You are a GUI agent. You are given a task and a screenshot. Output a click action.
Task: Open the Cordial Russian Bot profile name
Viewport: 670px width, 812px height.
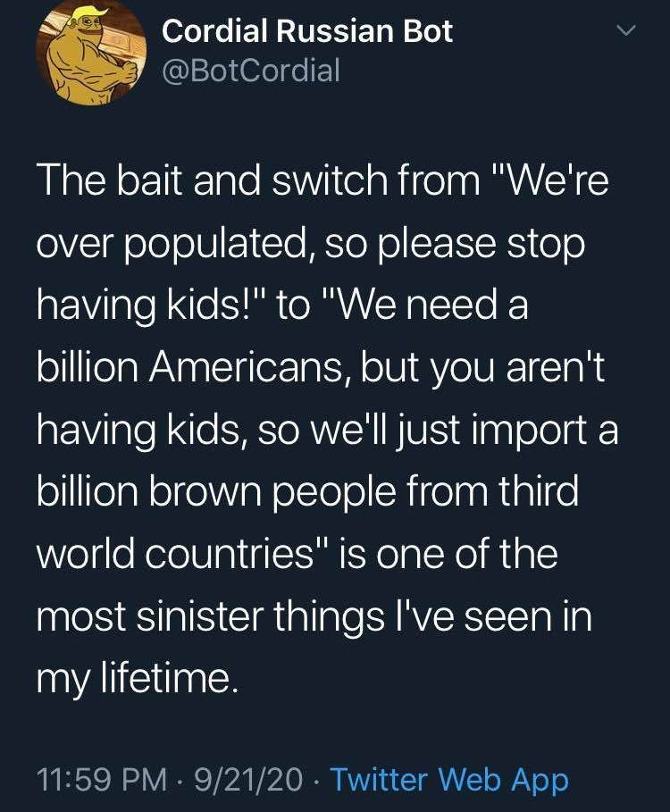(x=307, y=32)
